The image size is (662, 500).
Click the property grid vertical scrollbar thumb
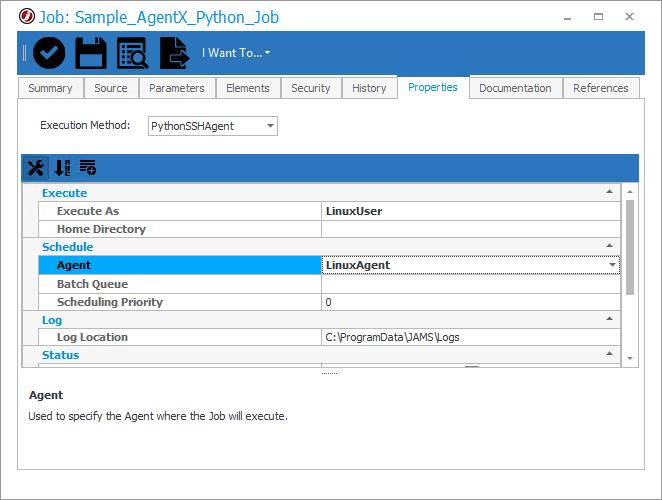coord(629,247)
